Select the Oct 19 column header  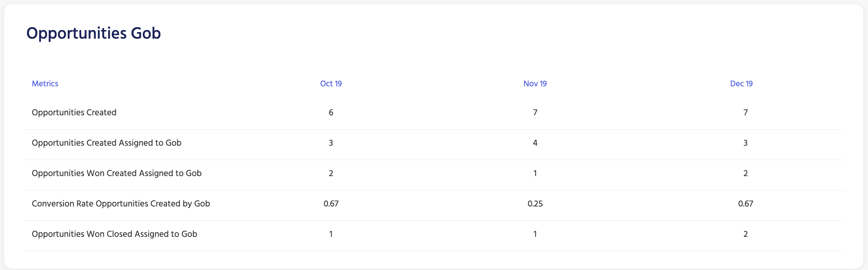pyautogui.click(x=331, y=84)
